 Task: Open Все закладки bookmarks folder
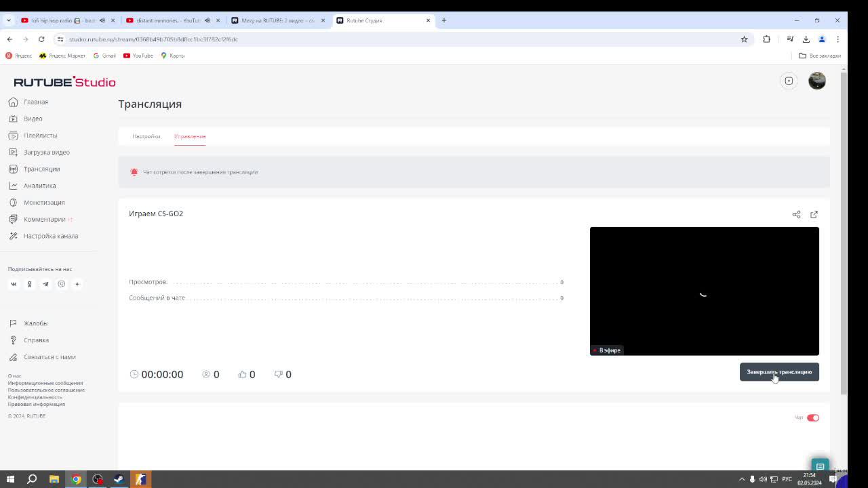(x=820, y=56)
